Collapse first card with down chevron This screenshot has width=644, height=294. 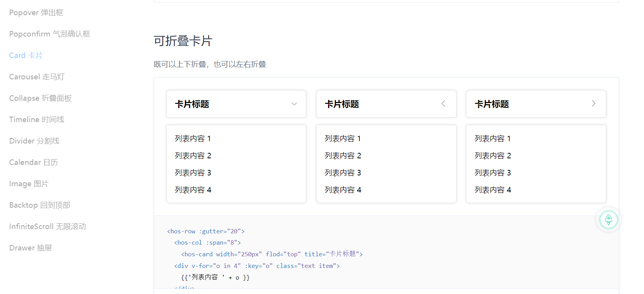click(294, 104)
